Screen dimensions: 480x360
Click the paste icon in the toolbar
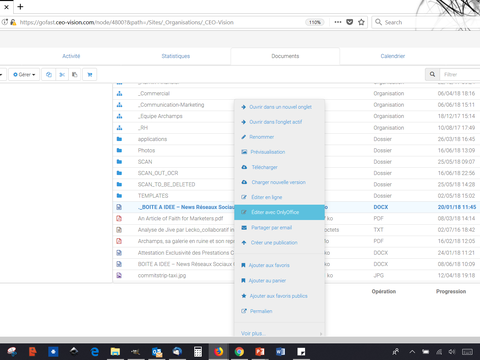coord(75,74)
